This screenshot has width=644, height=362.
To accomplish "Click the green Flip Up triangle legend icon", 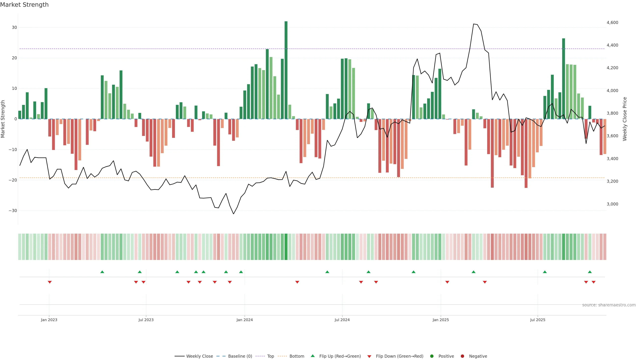I will (312, 356).
